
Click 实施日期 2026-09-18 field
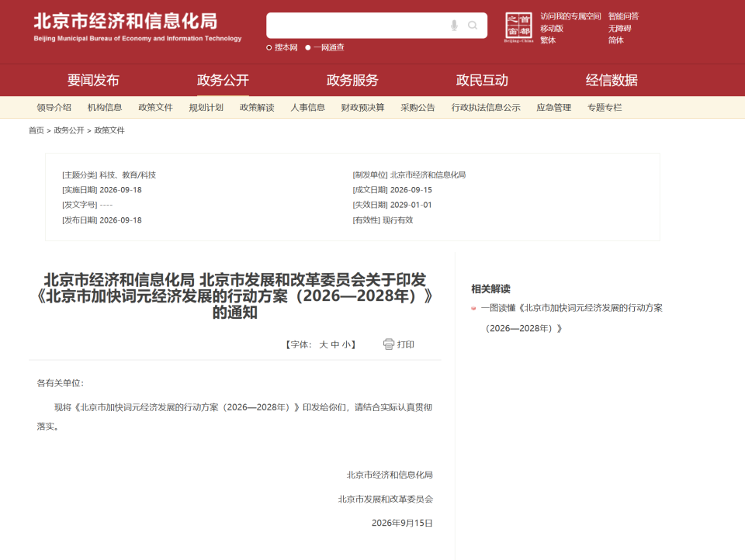click(102, 190)
